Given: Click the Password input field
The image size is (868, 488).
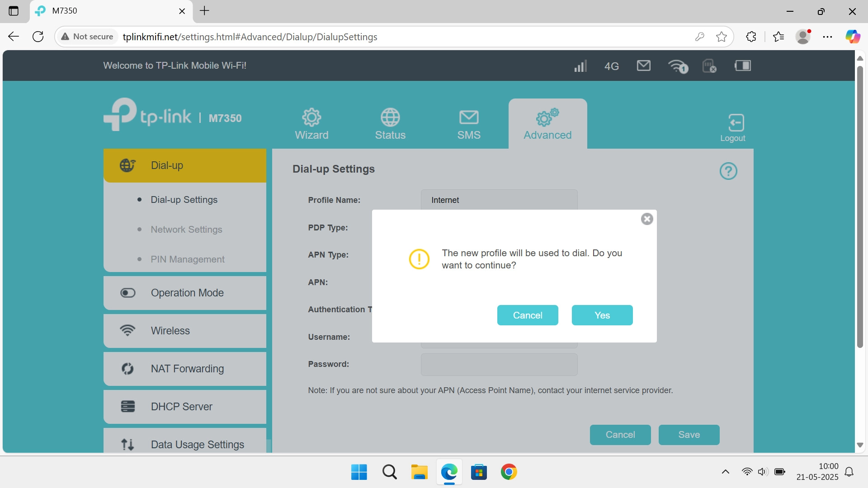Looking at the screenshot, I should 499,365.
